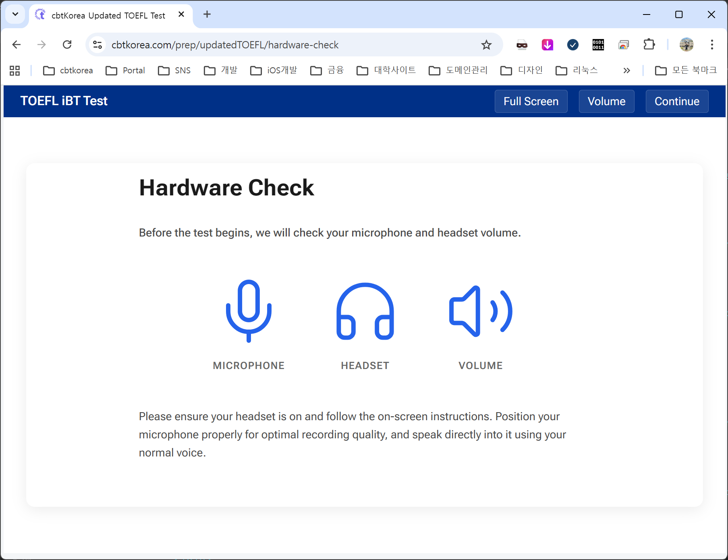Open the Chrome apps grid shortcut

tap(15, 71)
